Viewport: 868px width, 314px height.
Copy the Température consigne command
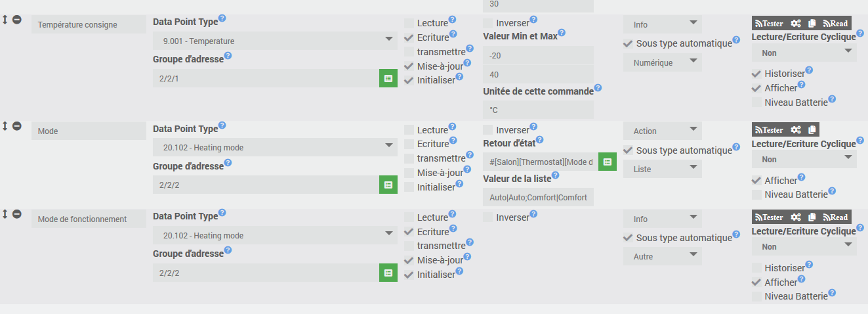(x=812, y=23)
